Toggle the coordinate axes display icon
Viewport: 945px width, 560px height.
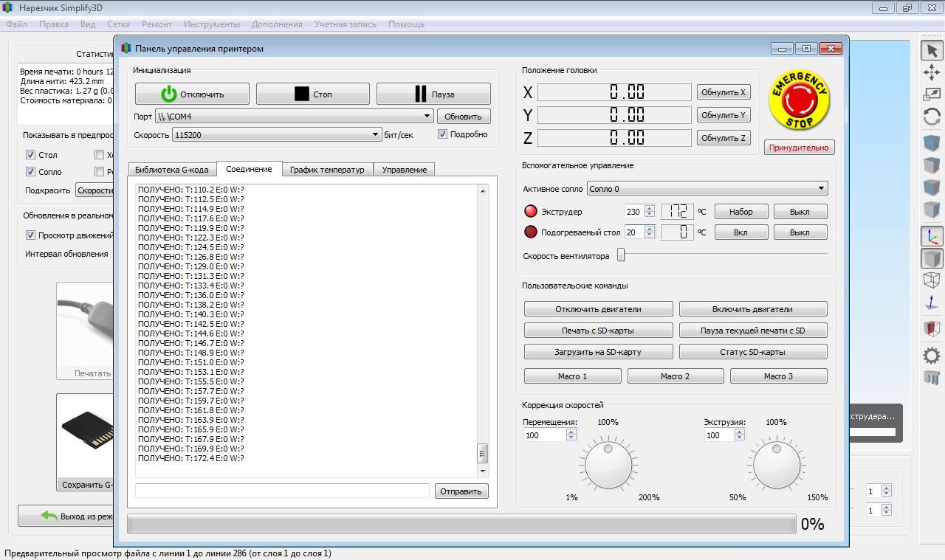(931, 237)
